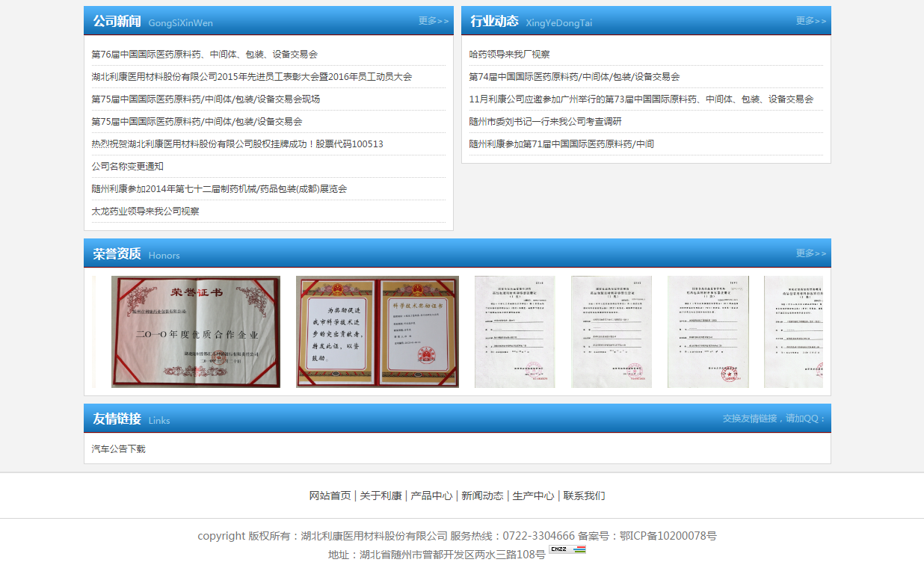
Task: Open news about 股权挂牌成功 股票代码100513
Action: 237,144
